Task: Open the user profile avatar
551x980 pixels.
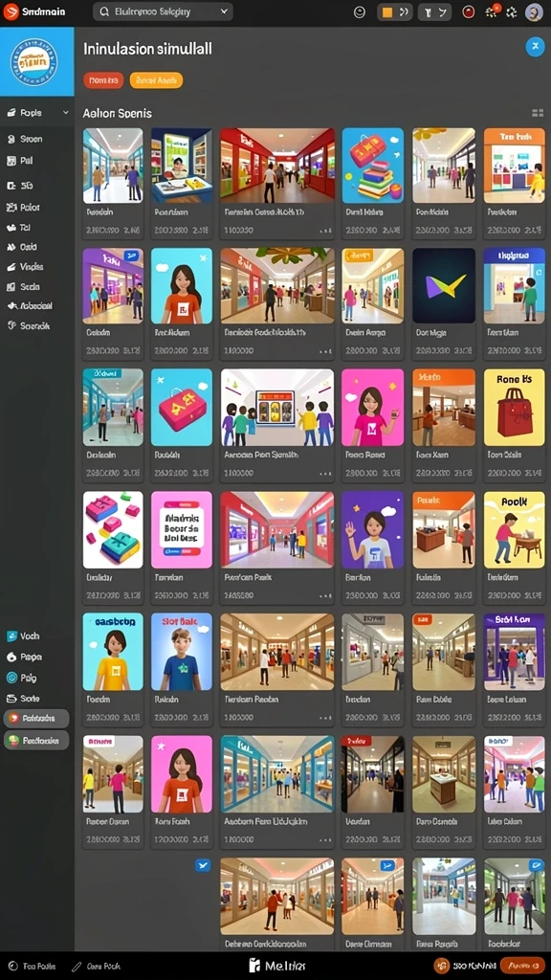Action: tap(534, 11)
